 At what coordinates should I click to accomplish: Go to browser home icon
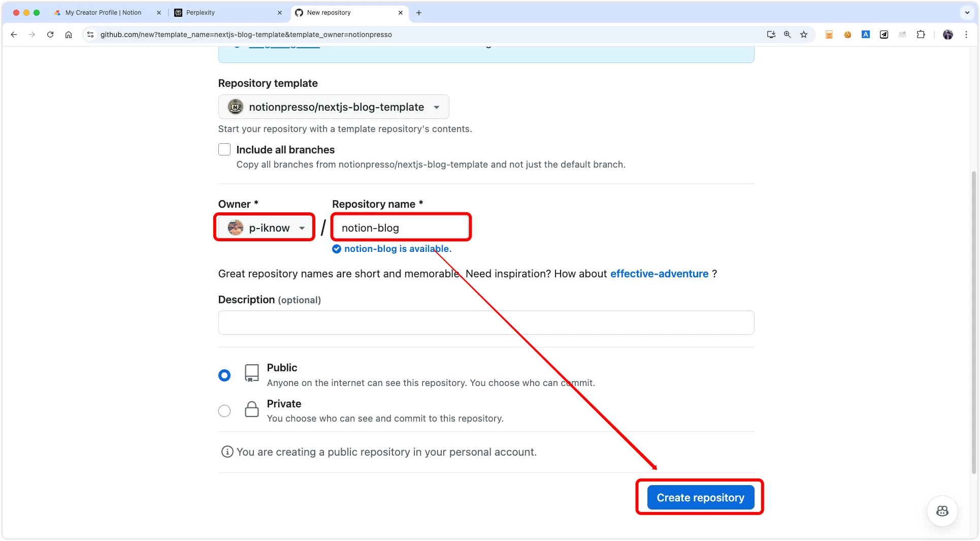[69, 35]
